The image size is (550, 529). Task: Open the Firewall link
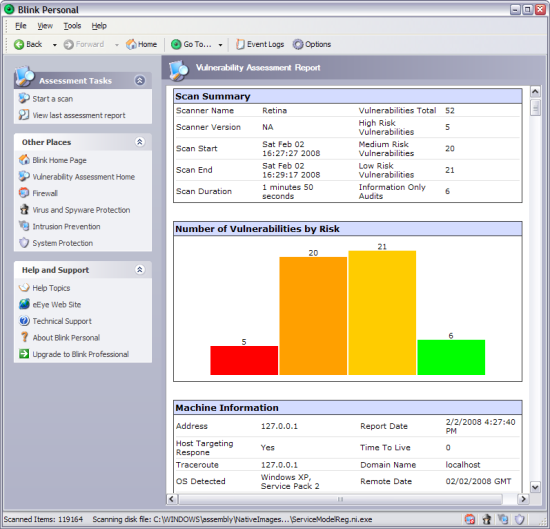coord(45,193)
